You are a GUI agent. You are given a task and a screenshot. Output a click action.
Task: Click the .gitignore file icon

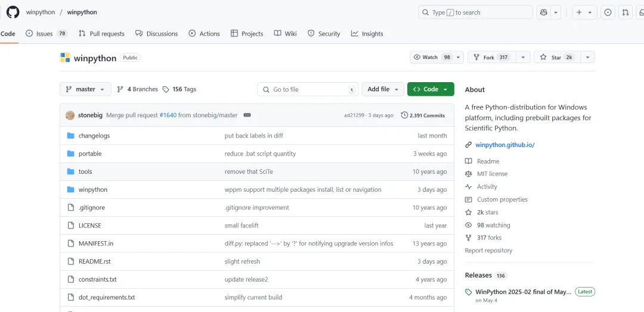[70, 207]
